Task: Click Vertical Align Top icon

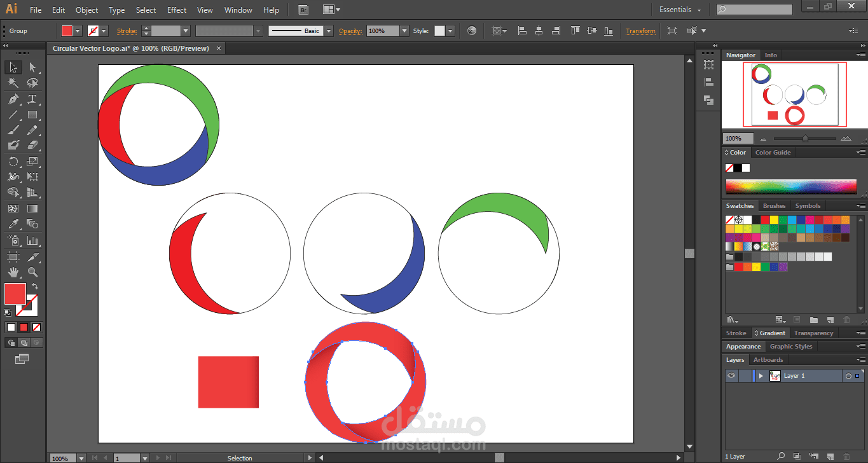Action: point(575,31)
